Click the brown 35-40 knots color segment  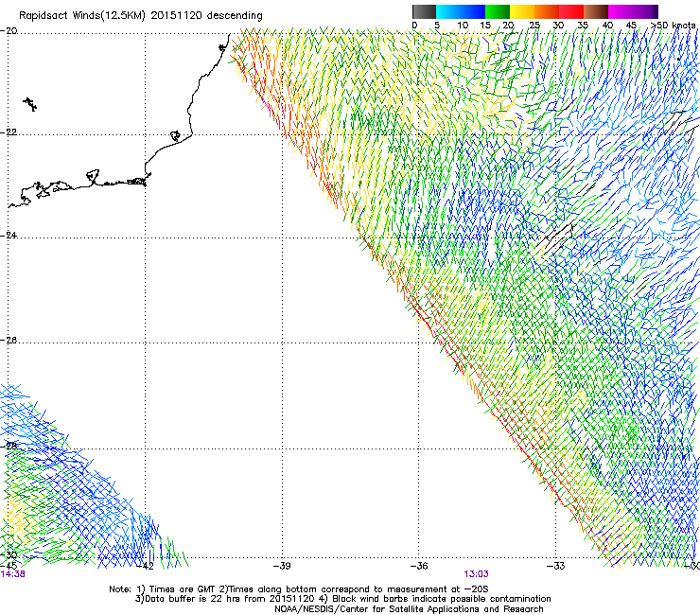pyautogui.click(x=596, y=11)
